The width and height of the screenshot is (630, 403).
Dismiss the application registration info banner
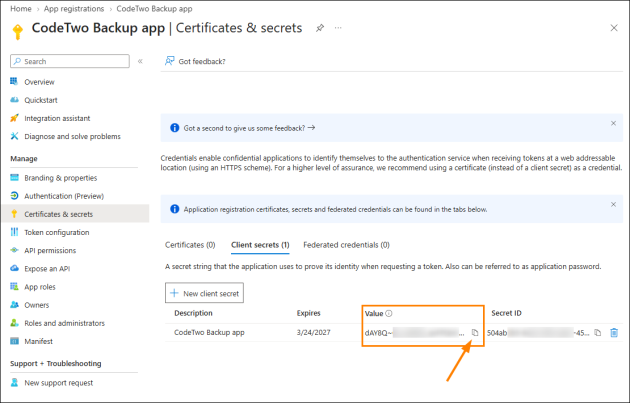tap(613, 205)
